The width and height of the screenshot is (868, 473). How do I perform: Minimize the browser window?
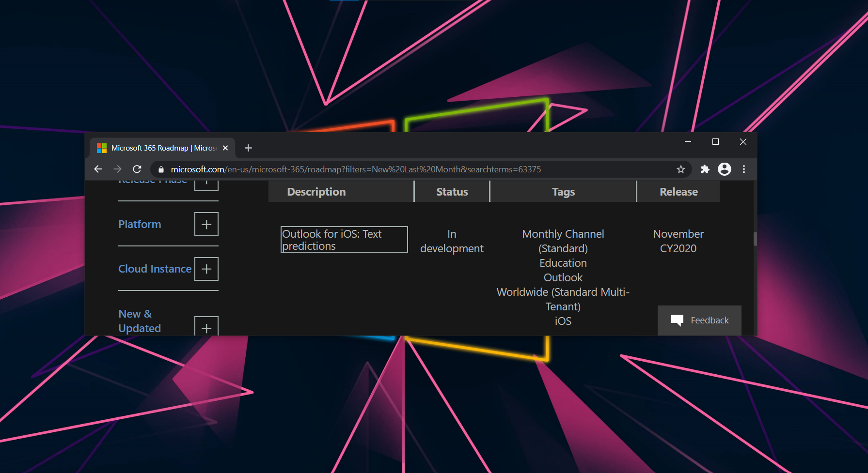[x=688, y=142]
